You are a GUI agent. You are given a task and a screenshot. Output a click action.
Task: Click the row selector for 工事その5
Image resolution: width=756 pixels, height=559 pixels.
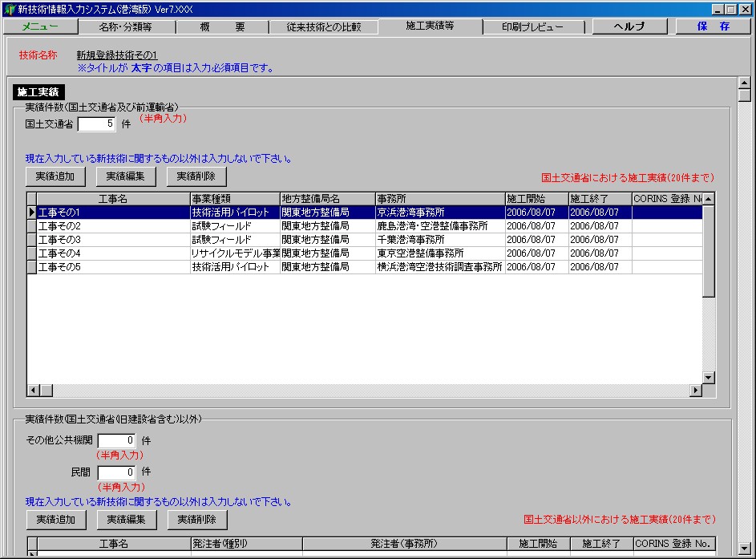click(32, 267)
